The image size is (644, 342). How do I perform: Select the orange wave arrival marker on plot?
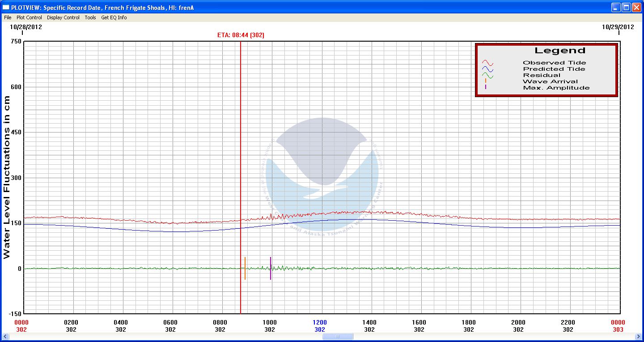coord(245,268)
